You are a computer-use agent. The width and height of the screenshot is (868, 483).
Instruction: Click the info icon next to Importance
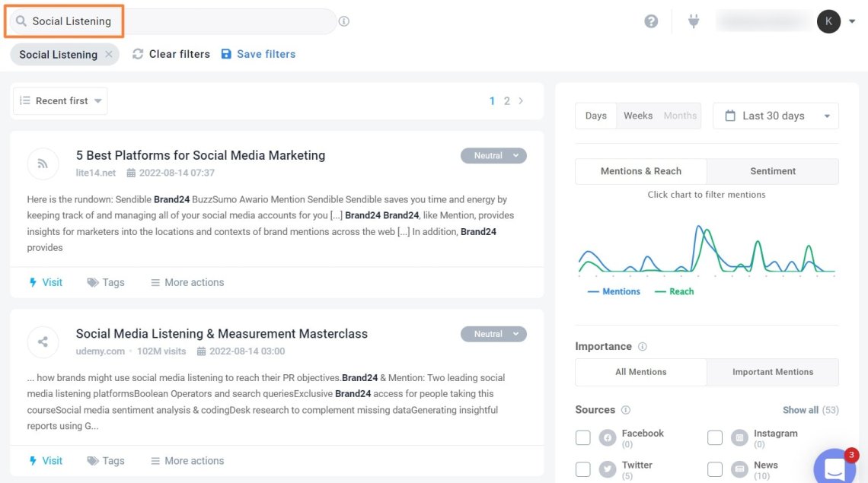point(642,347)
